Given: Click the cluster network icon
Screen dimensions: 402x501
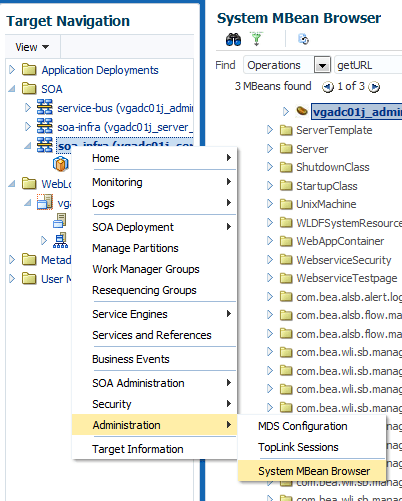Looking at the screenshot, I should click(x=61, y=240).
